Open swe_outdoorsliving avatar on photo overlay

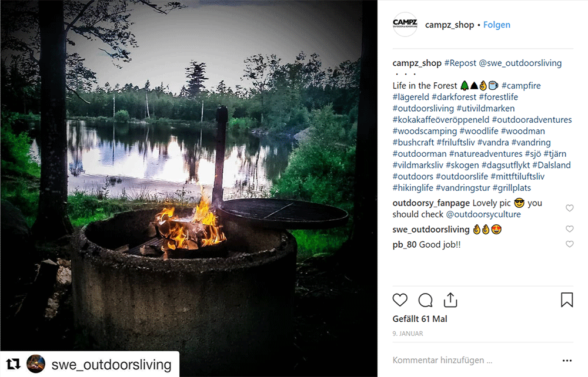(36, 364)
